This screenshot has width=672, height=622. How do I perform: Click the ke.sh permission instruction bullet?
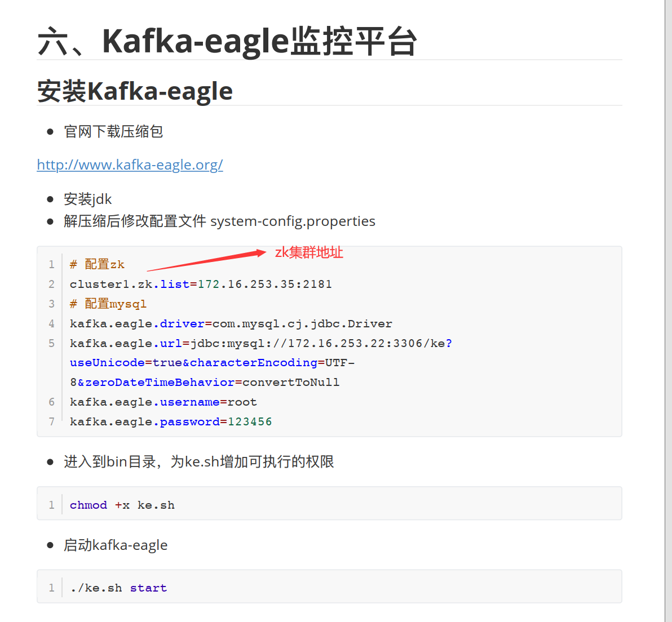199,462
